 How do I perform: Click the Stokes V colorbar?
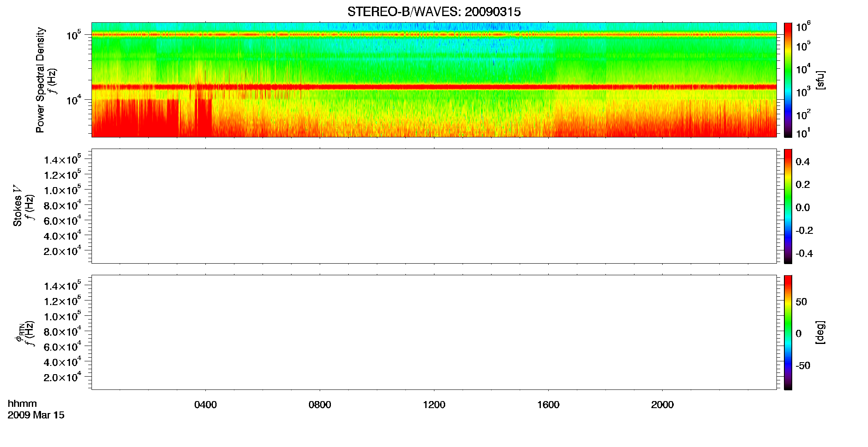point(788,206)
